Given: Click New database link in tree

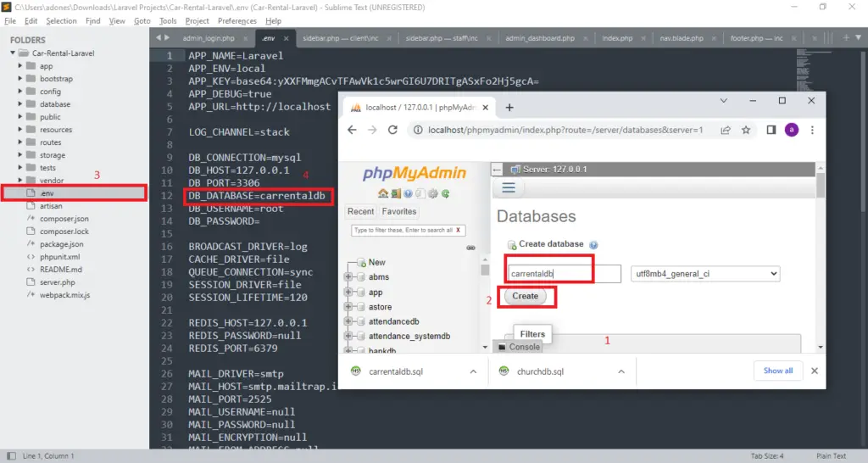Looking at the screenshot, I should (x=377, y=263).
